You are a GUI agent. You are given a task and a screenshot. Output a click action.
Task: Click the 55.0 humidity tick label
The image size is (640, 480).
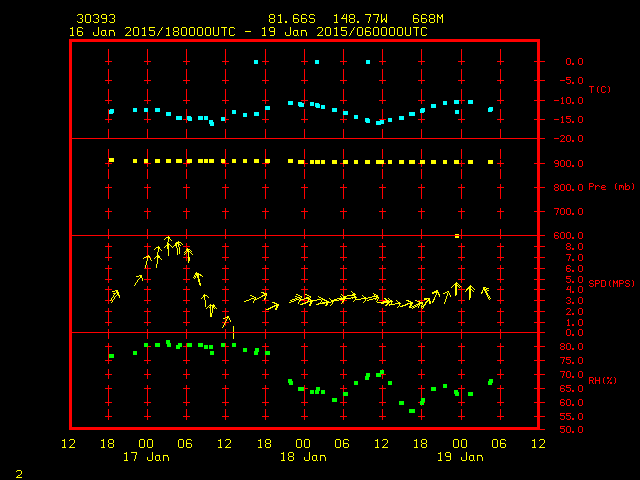click(x=571, y=417)
